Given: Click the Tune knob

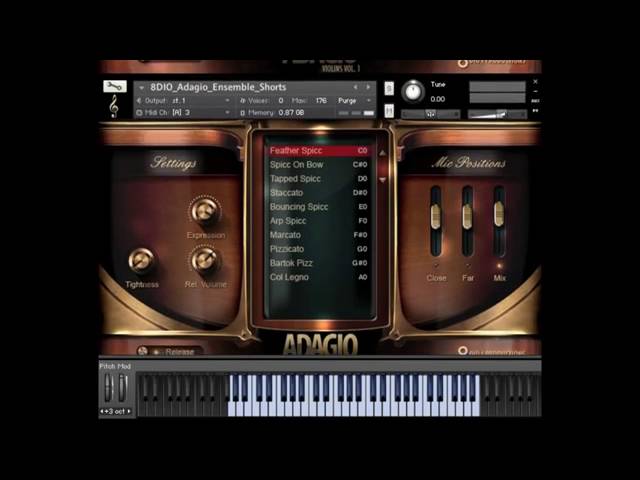Looking at the screenshot, I should 413,91.
